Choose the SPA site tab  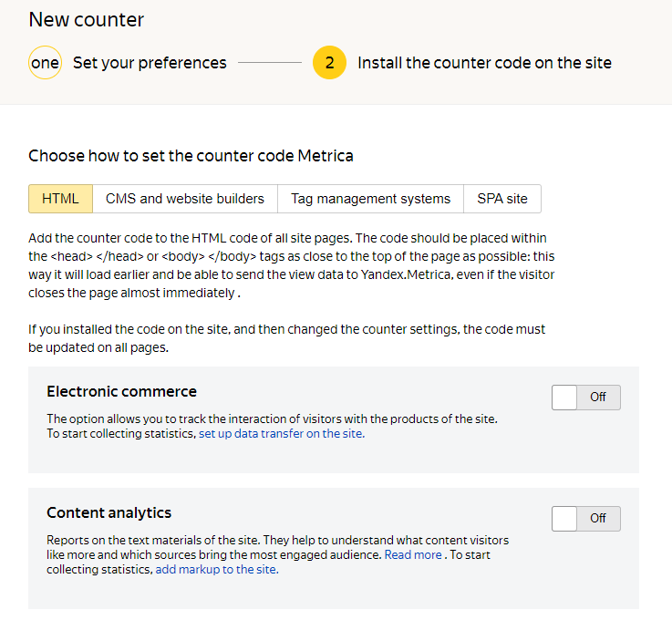point(502,199)
